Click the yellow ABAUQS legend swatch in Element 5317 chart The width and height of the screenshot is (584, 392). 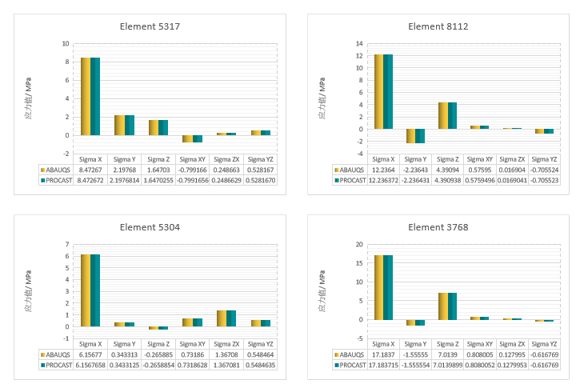[43, 170]
